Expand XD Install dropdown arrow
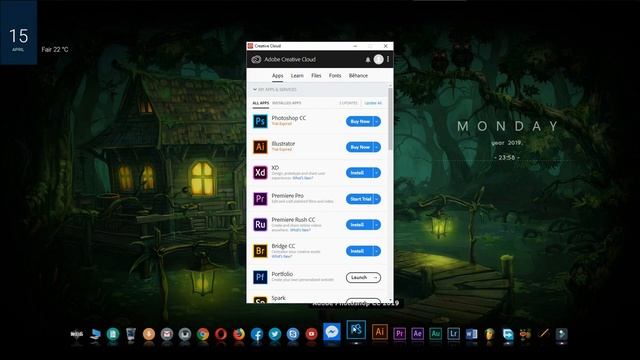Viewport: 640px width, 360px height. coord(377,173)
